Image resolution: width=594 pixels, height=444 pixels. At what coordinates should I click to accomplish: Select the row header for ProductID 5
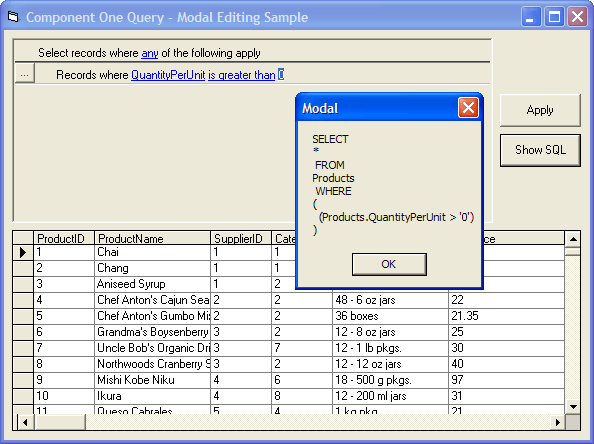point(23,316)
